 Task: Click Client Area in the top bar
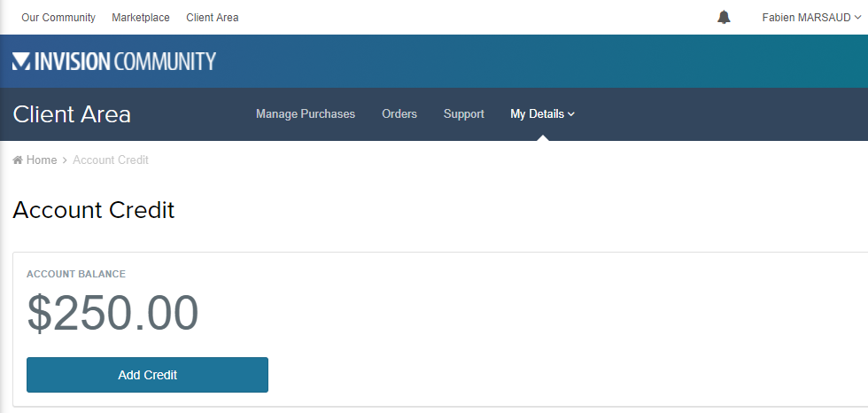coord(213,18)
